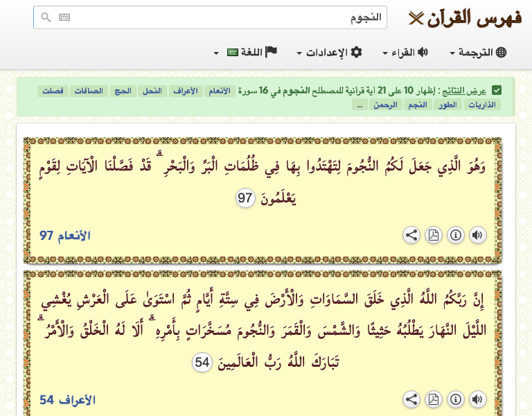Show info for Al-A'raf verse 54

[455, 399]
